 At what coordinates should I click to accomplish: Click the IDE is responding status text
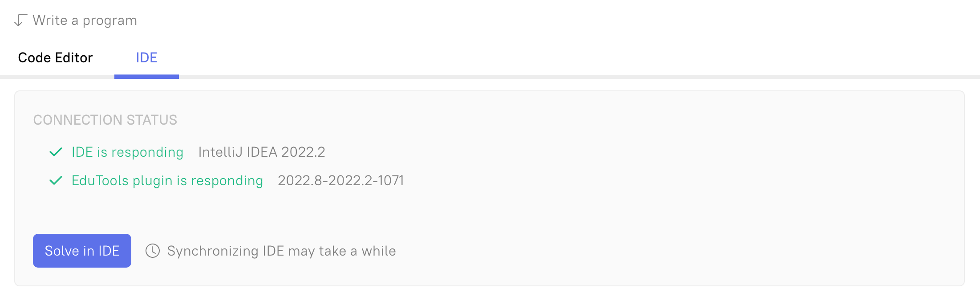(127, 152)
